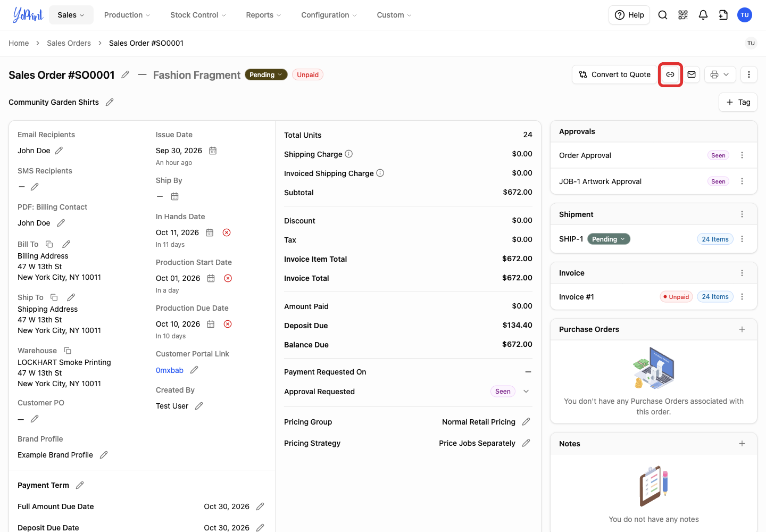Open the print options dropdown

[720, 74]
